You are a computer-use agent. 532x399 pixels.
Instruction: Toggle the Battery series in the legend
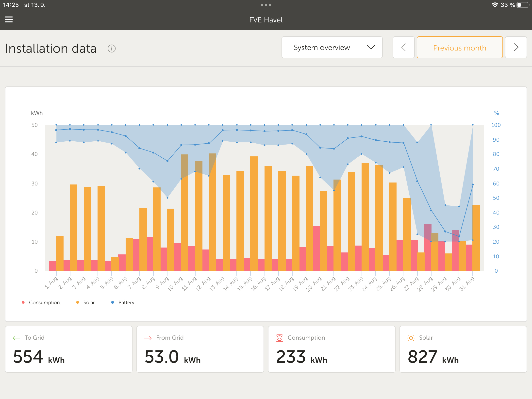[x=123, y=302]
